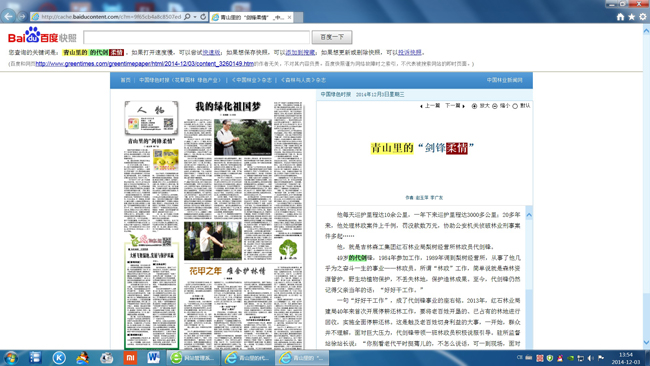650x366 pixels.
Task: Click the author line 作者 below the title
Action: (x=424, y=198)
